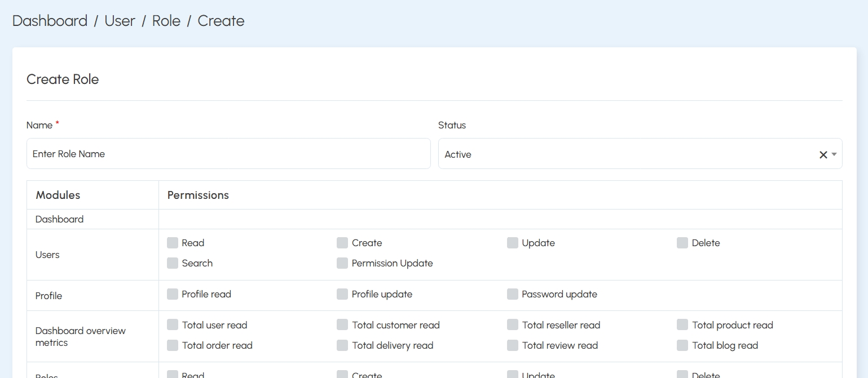Enable the Profile update permission
Screen dimensions: 868x378
click(342, 294)
